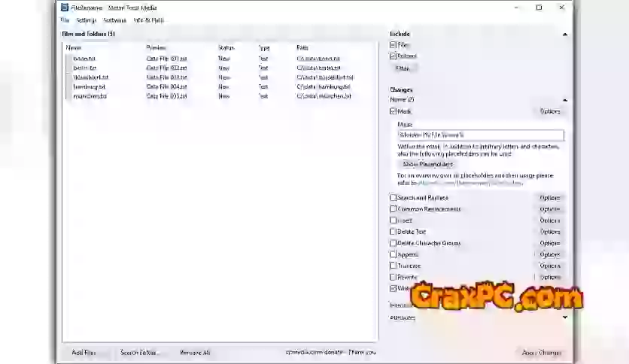The image size is (629, 364).
Task: Enable the Append checkbox
Action: [x=393, y=254]
